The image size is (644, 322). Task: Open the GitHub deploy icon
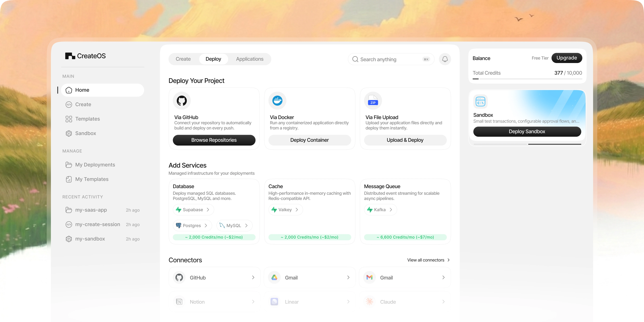(182, 100)
